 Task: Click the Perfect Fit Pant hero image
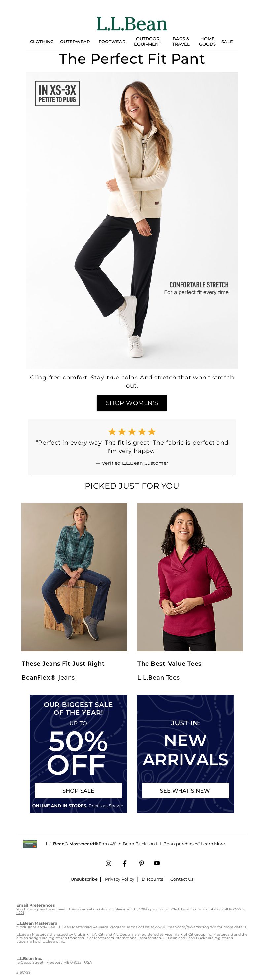pos(132,220)
